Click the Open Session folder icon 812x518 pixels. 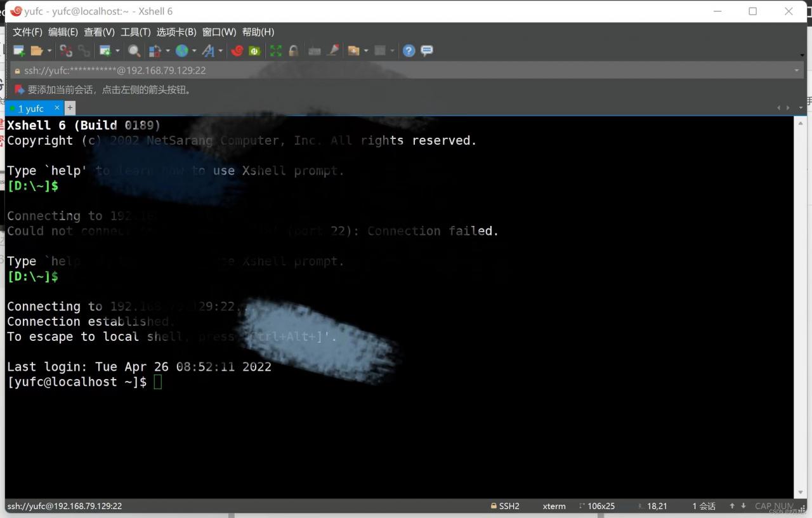tap(37, 51)
